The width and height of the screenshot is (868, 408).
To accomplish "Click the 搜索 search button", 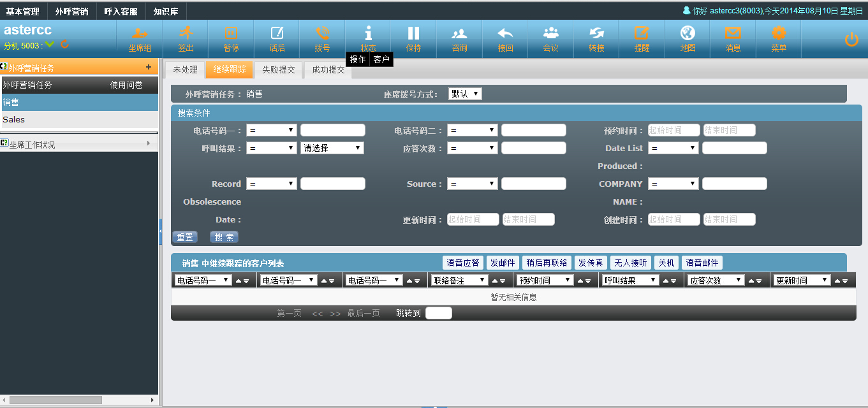I will pos(224,237).
